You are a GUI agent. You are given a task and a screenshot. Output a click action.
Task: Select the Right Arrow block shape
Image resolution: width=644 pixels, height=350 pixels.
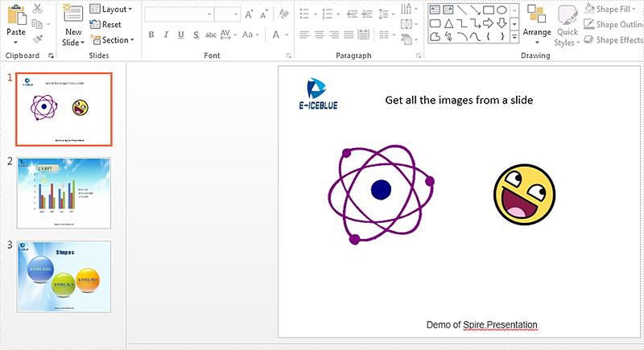(489, 23)
